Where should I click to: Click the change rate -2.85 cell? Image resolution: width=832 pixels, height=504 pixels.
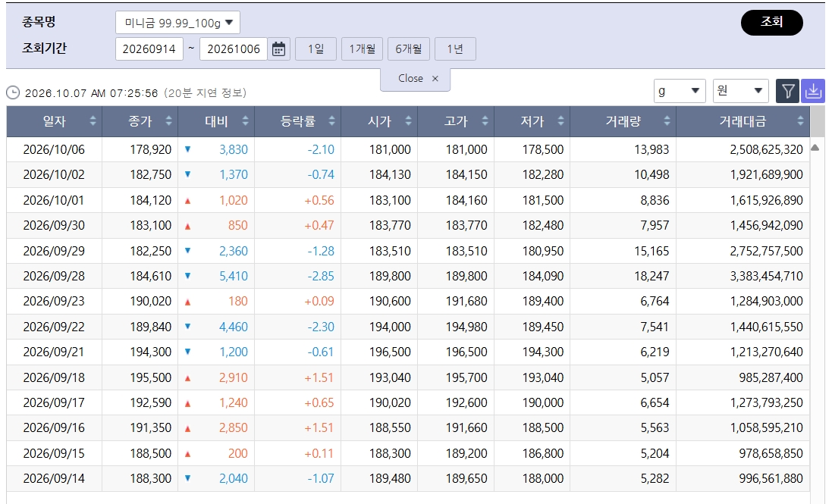(x=297, y=276)
